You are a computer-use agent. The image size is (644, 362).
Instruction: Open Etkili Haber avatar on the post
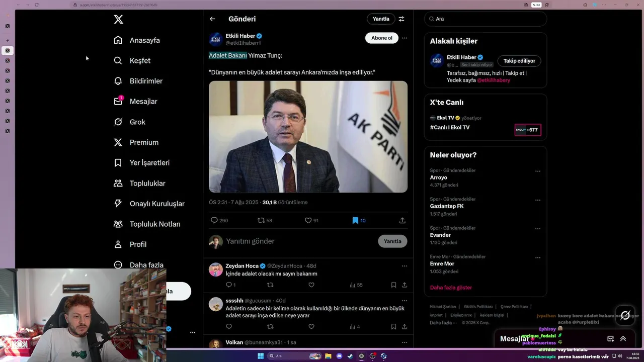[216, 39]
